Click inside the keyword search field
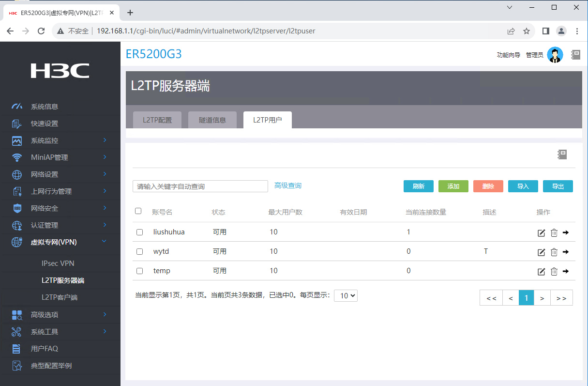This screenshot has width=588, height=386. point(200,186)
